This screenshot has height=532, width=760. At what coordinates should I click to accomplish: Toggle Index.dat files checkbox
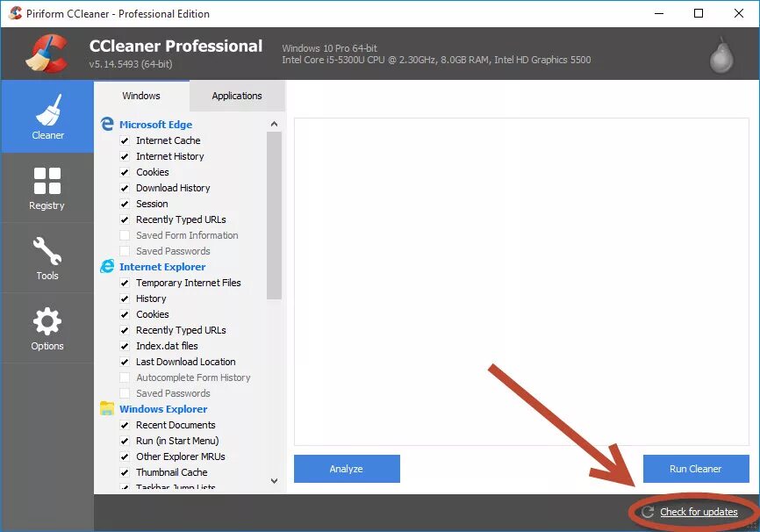[x=125, y=346]
